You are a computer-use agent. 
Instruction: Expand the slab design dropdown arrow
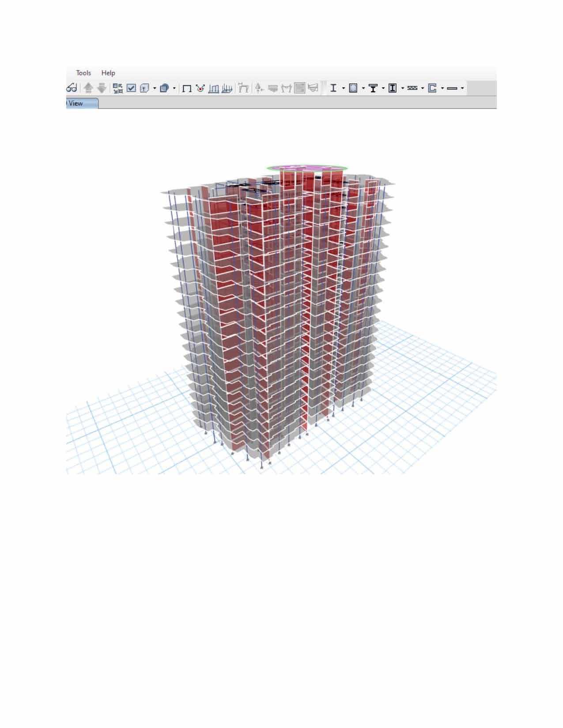[462, 88]
